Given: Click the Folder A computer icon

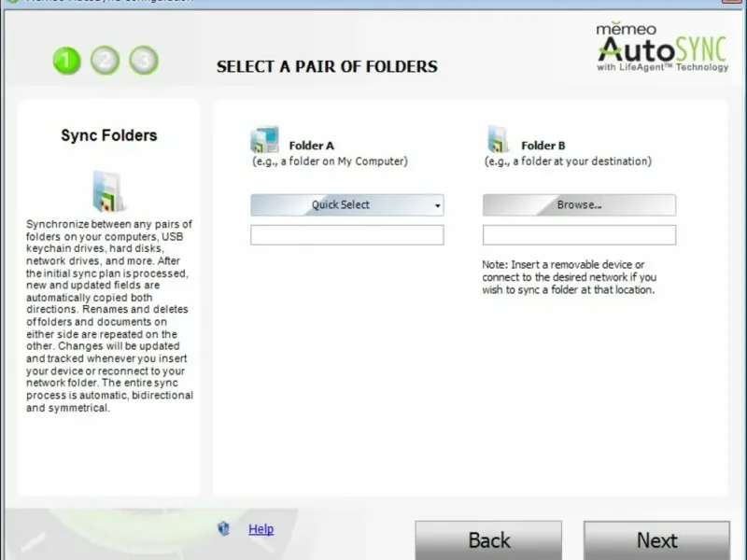Looking at the screenshot, I should pos(264,139).
